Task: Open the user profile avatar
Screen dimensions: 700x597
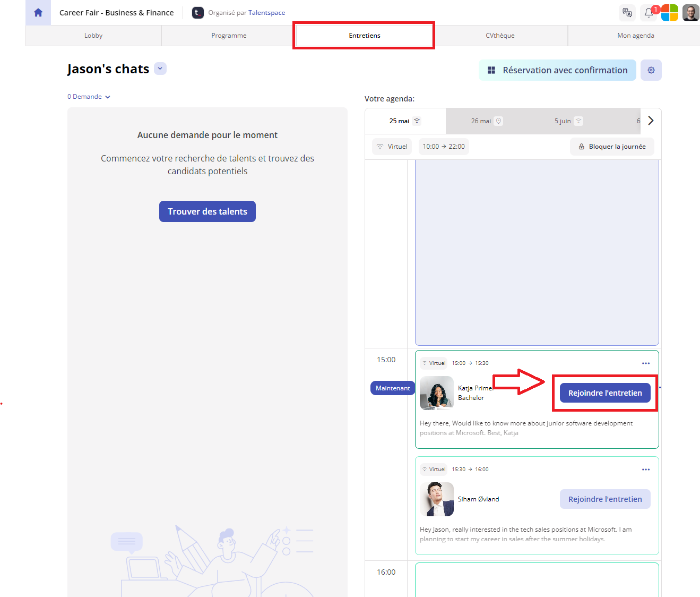Action: pos(690,13)
